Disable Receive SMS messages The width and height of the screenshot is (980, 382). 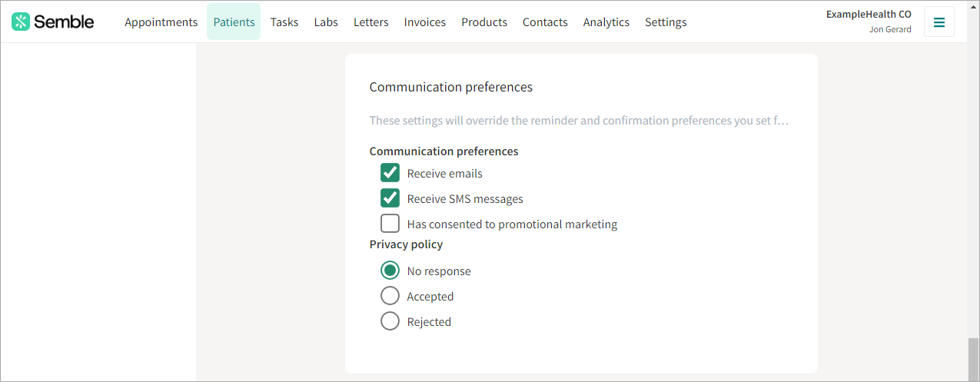point(390,198)
